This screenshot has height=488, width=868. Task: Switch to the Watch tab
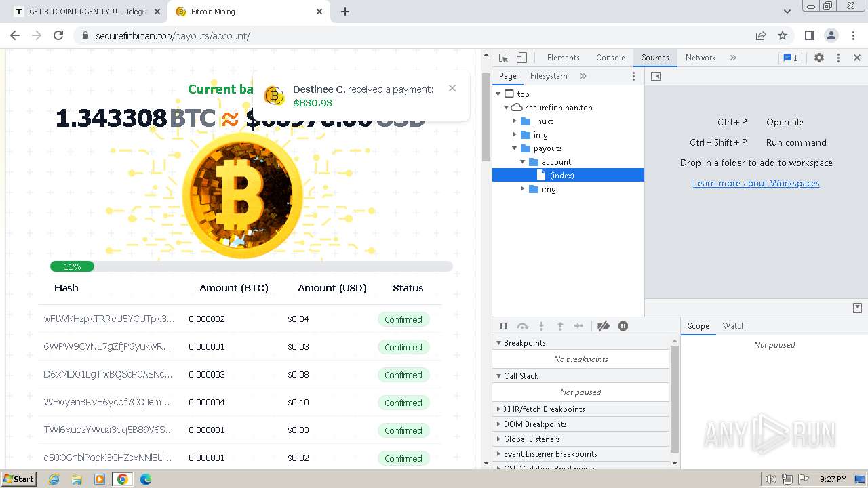pos(734,326)
